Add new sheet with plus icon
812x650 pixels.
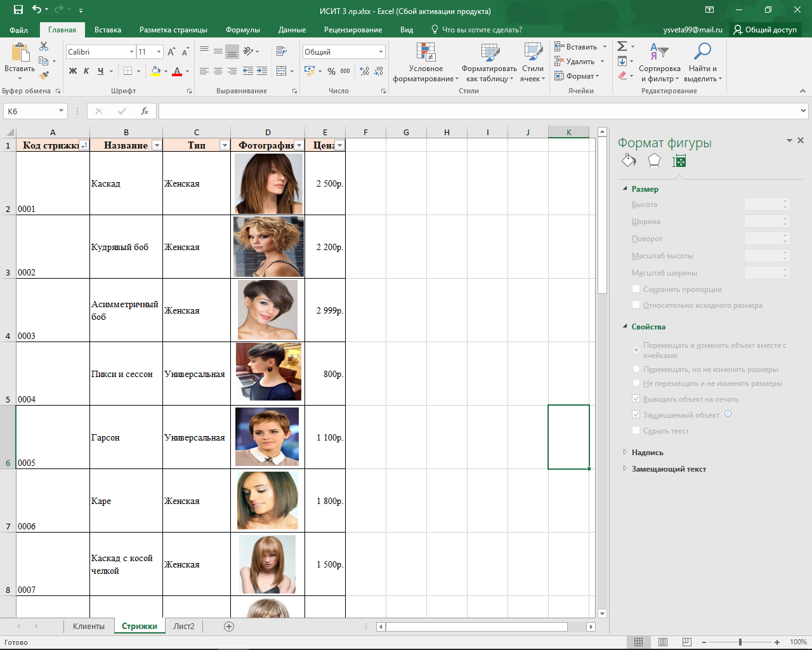click(x=229, y=627)
